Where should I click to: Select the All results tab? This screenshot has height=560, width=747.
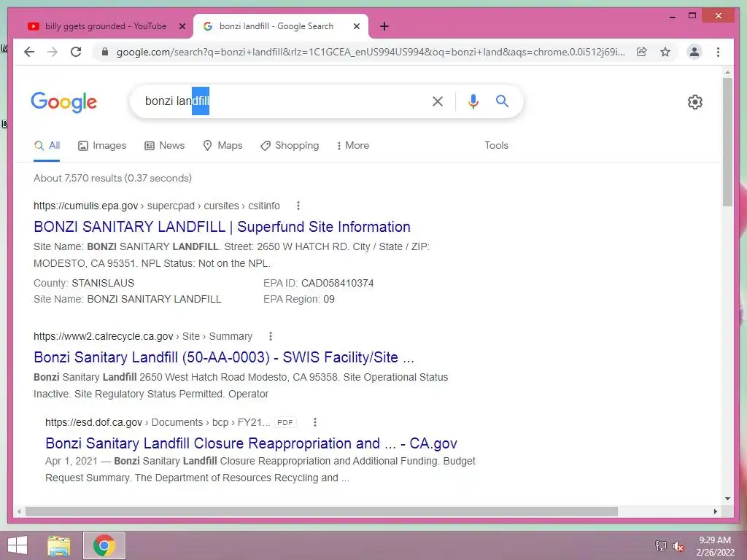[47, 146]
